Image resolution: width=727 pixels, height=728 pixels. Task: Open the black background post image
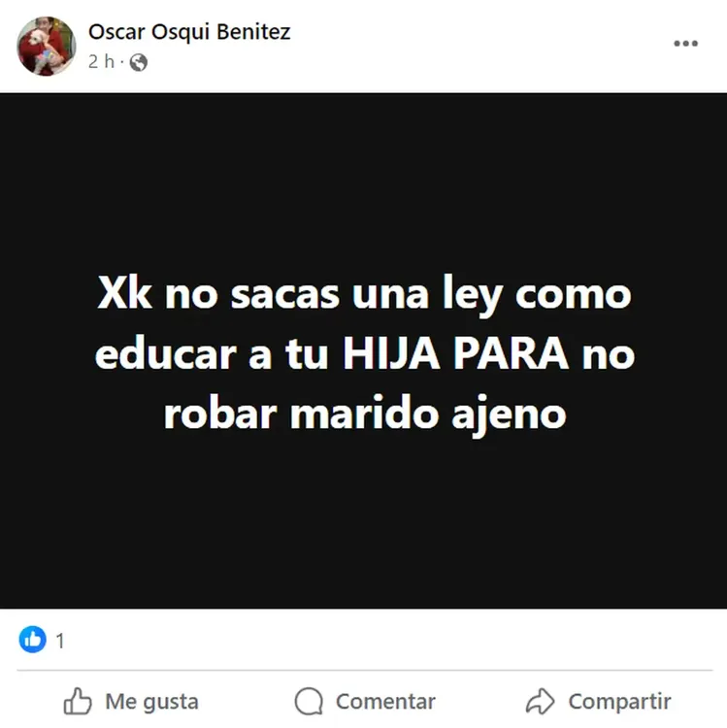tap(363, 350)
